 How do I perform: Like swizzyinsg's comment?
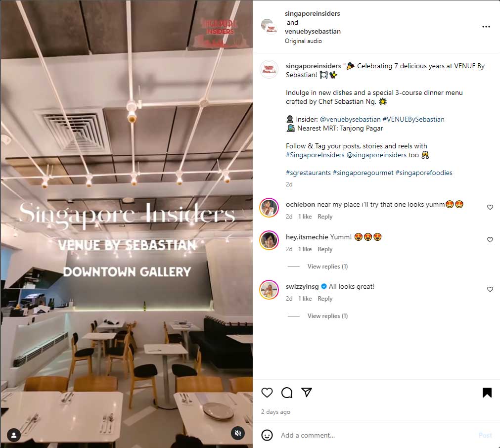pyautogui.click(x=490, y=289)
